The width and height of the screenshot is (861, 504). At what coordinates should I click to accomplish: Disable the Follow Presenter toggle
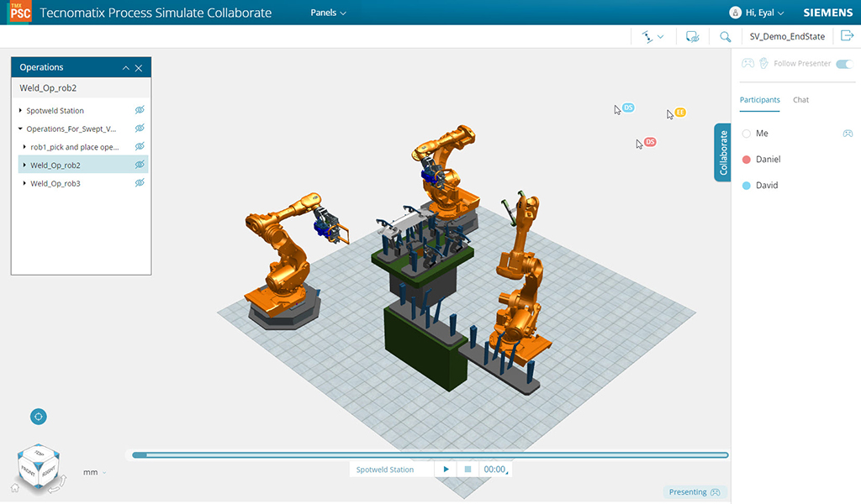coord(843,63)
